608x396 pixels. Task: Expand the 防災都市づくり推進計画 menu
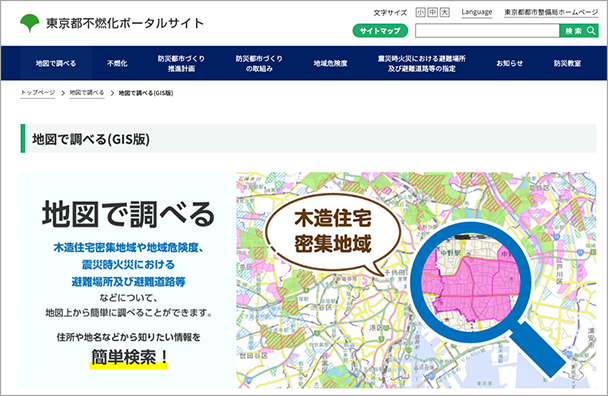[x=181, y=63]
